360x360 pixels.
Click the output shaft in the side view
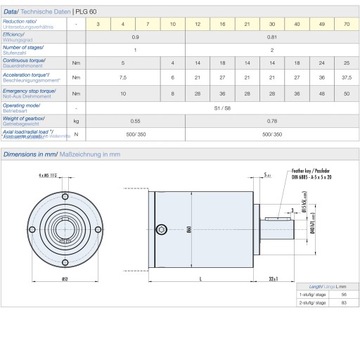[277, 229]
